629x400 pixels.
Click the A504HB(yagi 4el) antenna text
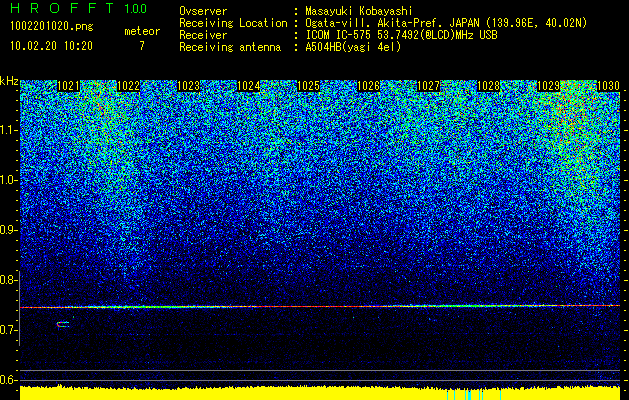click(x=353, y=47)
